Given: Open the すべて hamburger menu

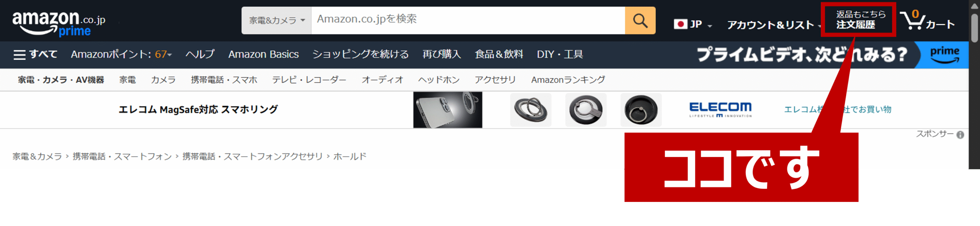Looking at the screenshot, I should tap(35, 54).
